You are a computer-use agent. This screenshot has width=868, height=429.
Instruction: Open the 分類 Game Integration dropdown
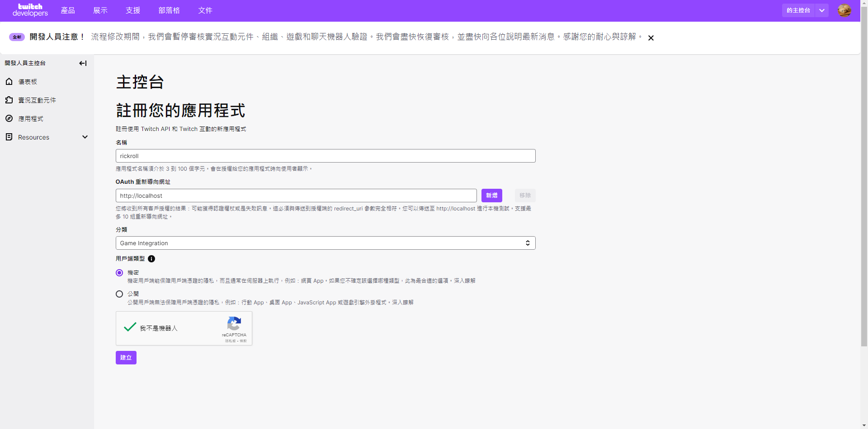(x=325, y=243)
